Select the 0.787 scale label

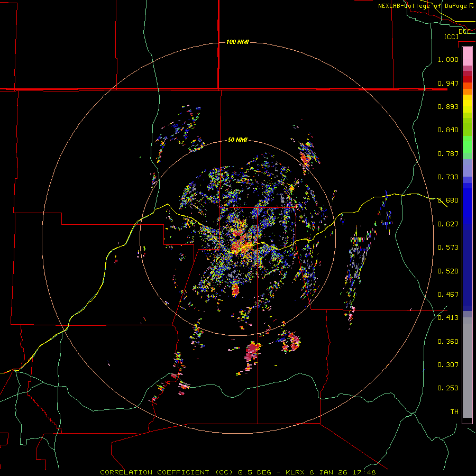pyautogui.click(x=448, y=153)
